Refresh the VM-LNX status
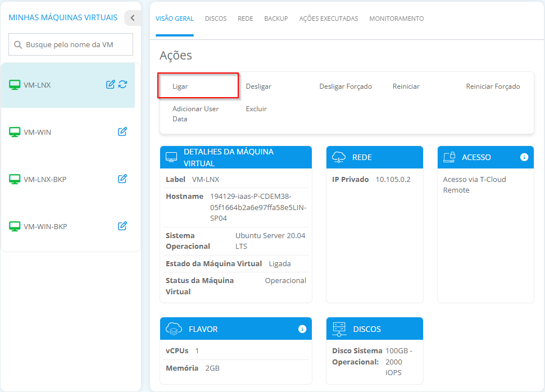The image size is (545, 392). [122, 84]
